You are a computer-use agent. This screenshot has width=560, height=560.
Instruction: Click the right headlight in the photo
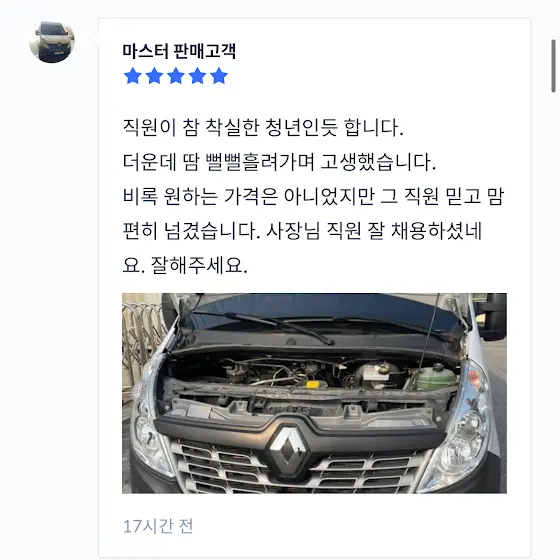459,441
